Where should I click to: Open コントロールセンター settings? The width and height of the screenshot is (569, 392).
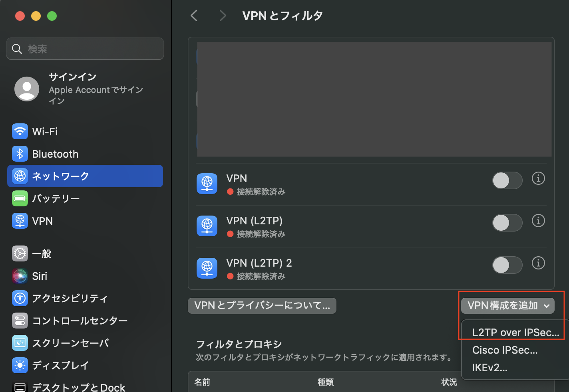[x=85, y=321]
